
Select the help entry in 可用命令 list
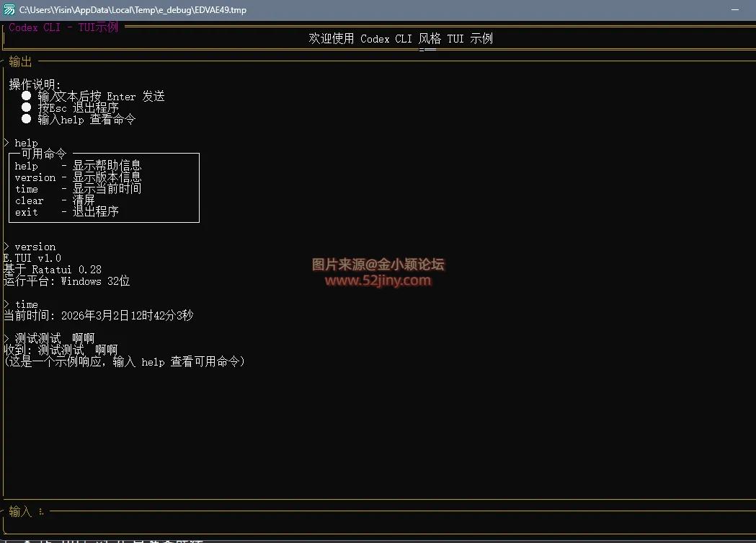tap(27, 165)
